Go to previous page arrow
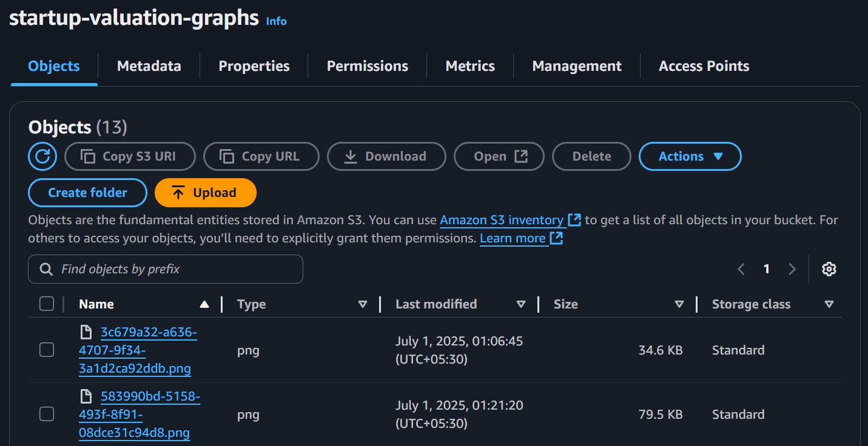This screenshot has width=868, height=446. (741, 269)
